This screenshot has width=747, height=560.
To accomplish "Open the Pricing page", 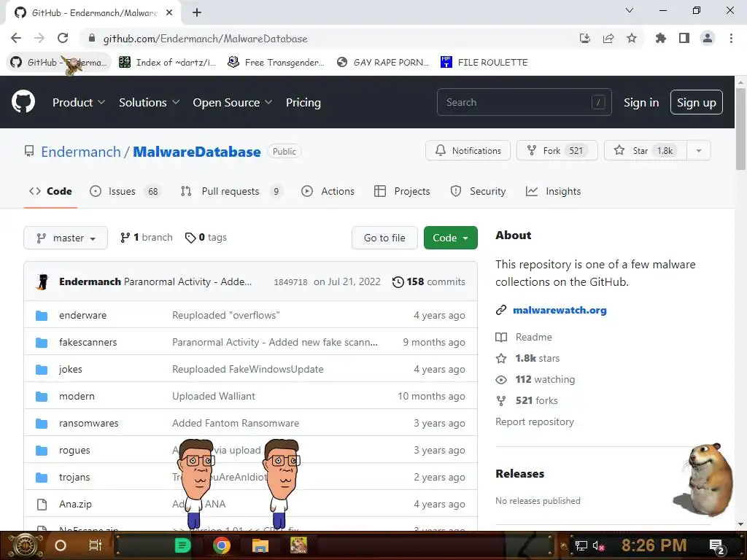I will pyautogui.click(x=303, y=102).
